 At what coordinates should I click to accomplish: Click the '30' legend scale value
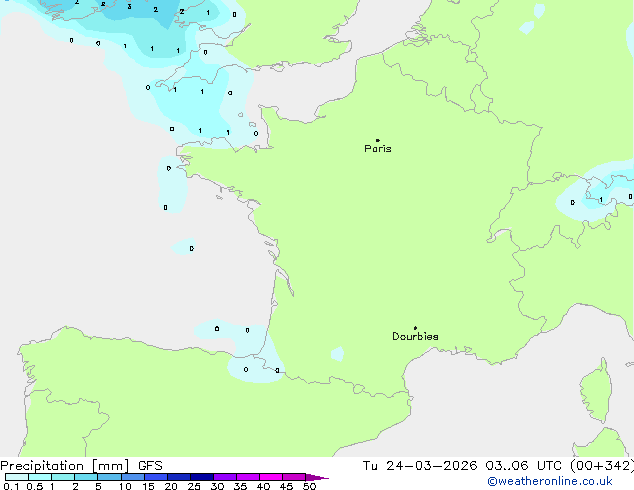pos(217,486)
